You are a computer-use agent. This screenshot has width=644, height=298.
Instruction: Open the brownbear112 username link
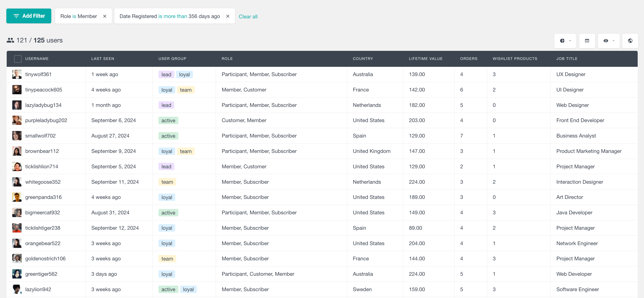click(42, 151)
